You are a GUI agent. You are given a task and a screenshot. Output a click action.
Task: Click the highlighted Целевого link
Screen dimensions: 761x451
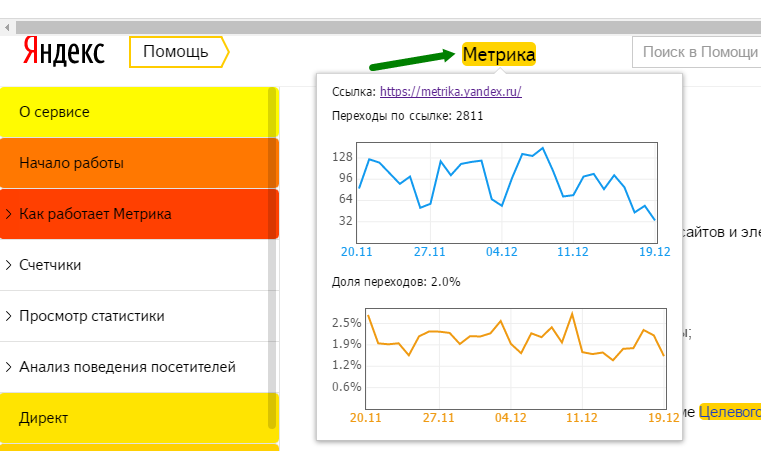[x=729, y=412]
